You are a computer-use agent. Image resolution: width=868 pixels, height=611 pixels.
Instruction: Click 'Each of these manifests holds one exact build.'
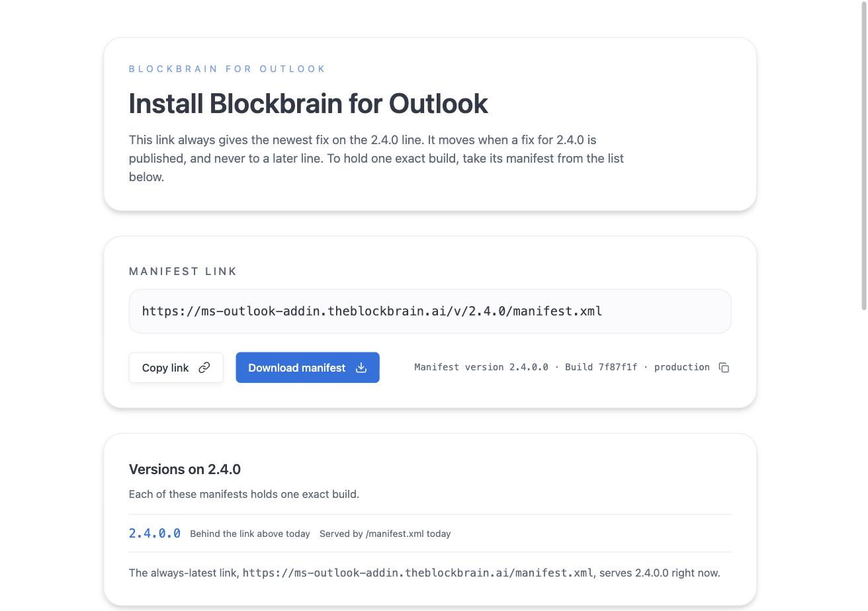pos(244,495)
